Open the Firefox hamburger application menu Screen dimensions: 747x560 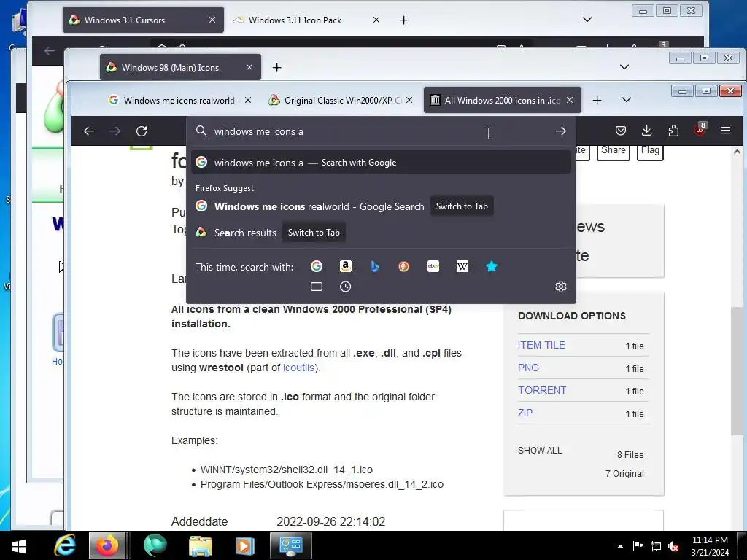tap(726, 131)
